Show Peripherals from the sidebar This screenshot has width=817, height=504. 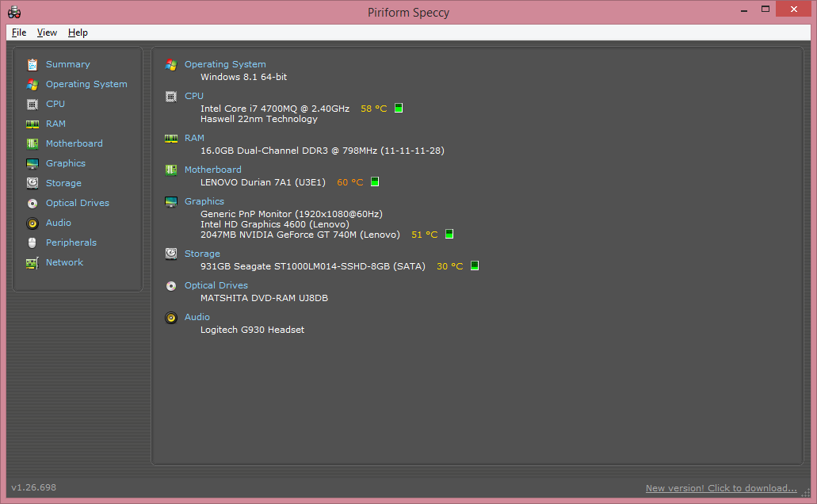coord(71,242)
